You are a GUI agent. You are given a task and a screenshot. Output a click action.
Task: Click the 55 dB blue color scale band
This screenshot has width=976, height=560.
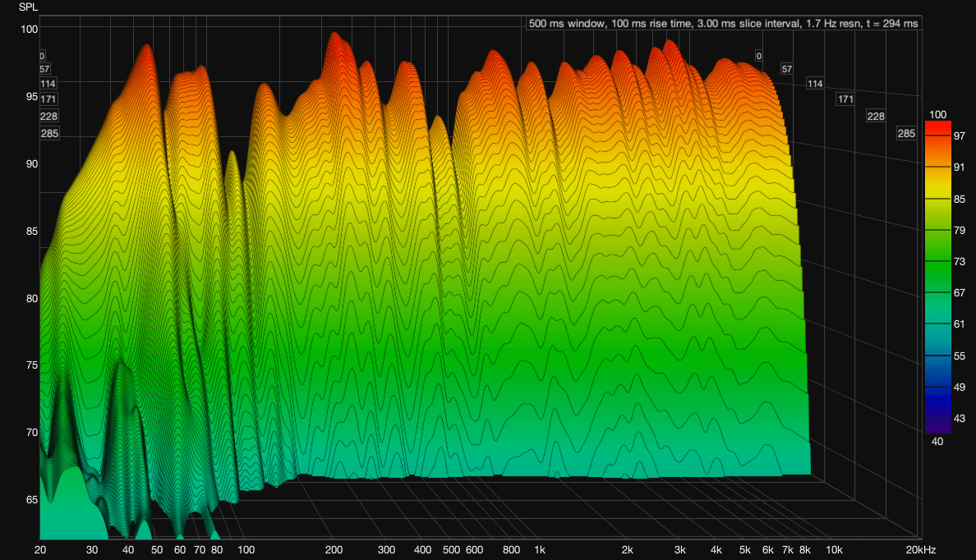click(937, 356)
